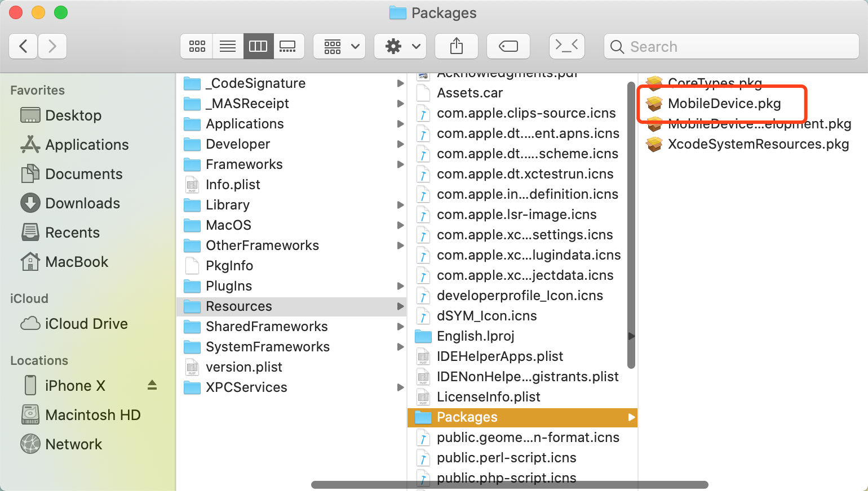This screenshot has width=868, height=491.
Task: Open the Share toolbar button
Action: [x=457, y=46]
